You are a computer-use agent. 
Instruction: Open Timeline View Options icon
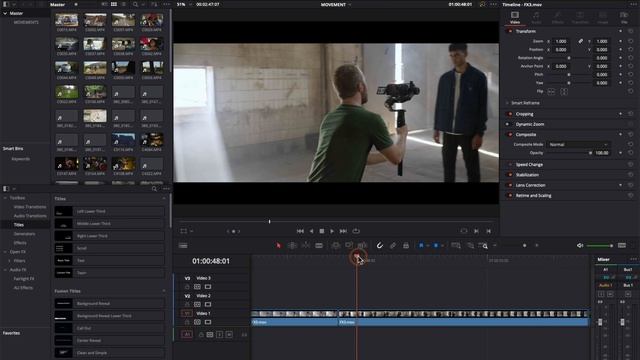tap(183, 245)
